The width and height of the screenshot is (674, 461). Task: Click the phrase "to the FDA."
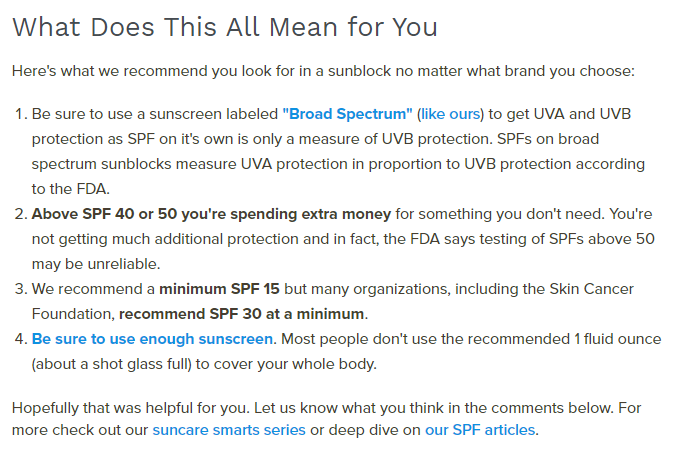71,189
